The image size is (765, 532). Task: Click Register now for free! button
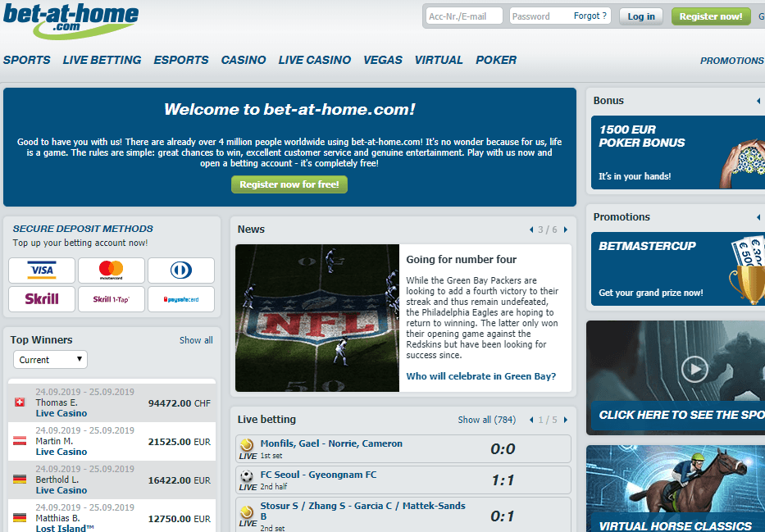coord(289,184)
